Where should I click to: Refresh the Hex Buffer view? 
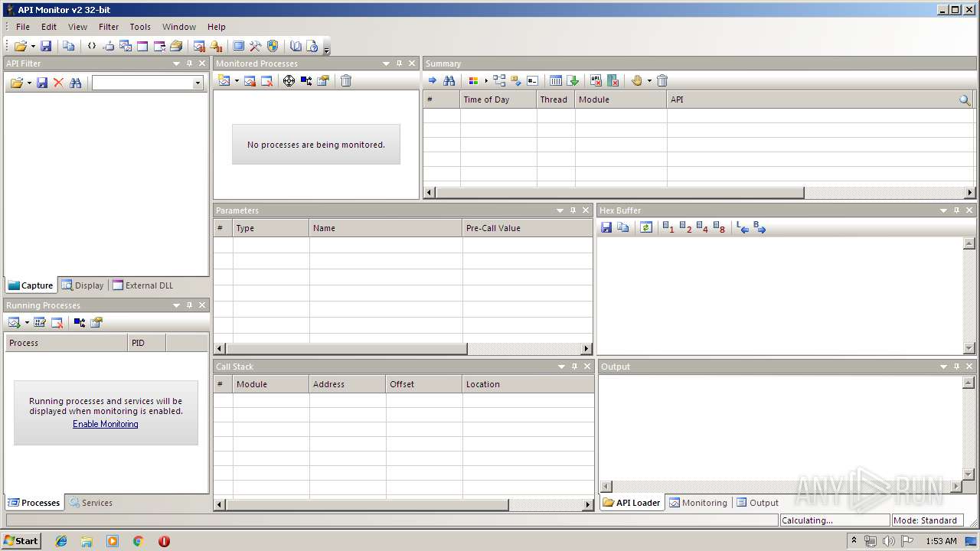pos(646,227)
